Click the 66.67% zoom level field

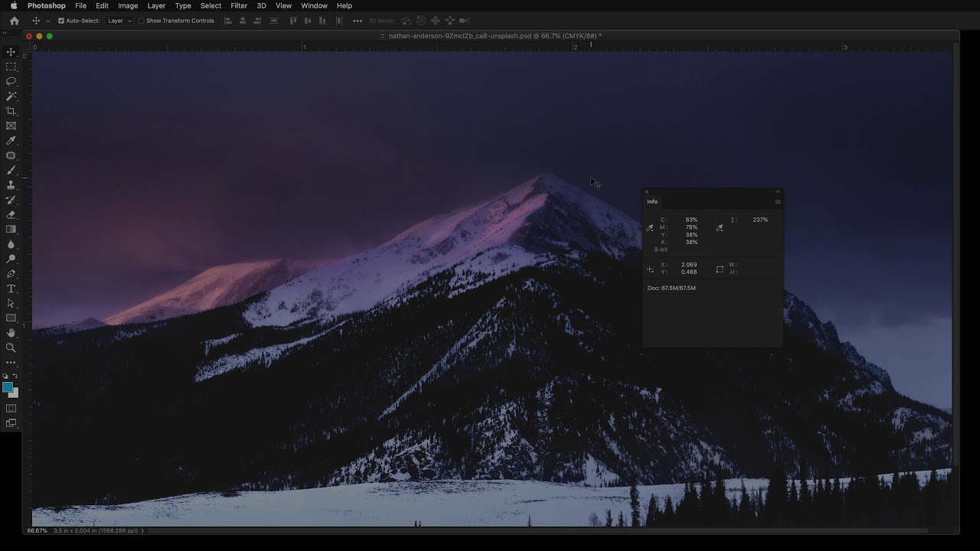coord(38,530)
